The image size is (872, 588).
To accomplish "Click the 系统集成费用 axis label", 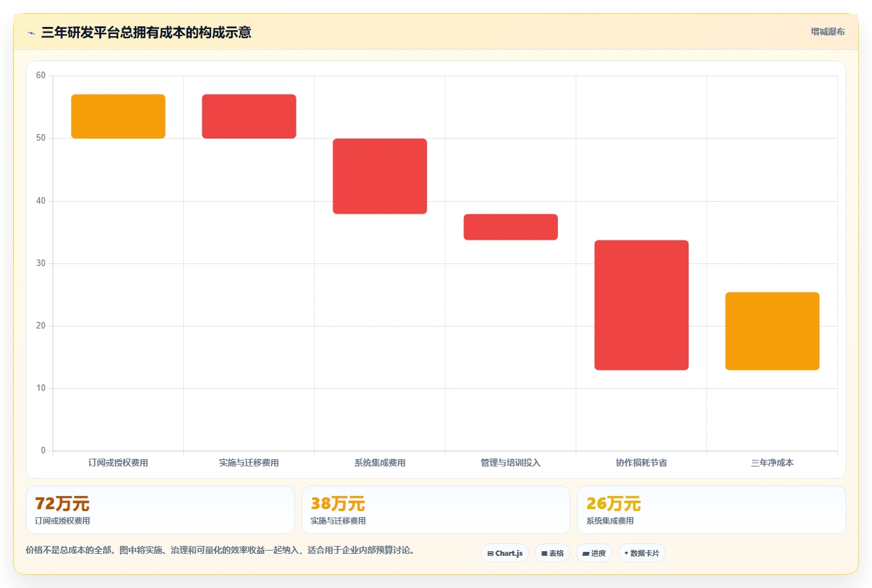I will (x=380, y=463).
